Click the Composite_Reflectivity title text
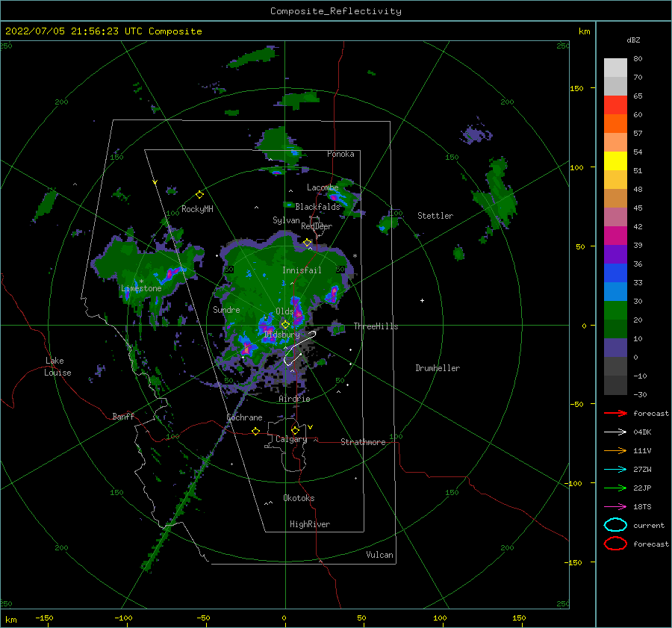This screenshot has width=672, height=628. (x=336, y=11)
